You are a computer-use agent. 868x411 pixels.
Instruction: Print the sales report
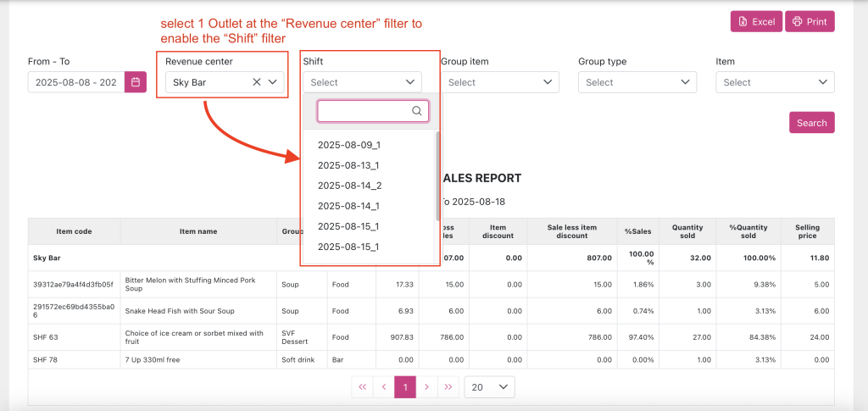tap(810, 21)
